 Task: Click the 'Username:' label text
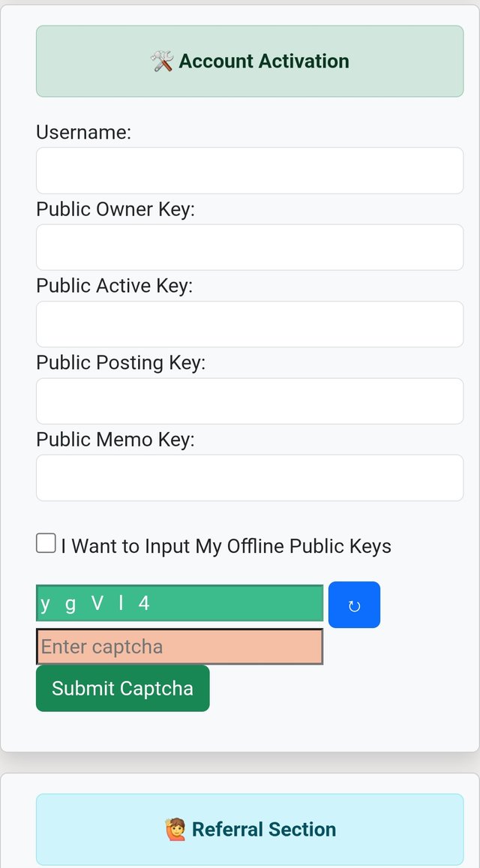tap(83, 133)
